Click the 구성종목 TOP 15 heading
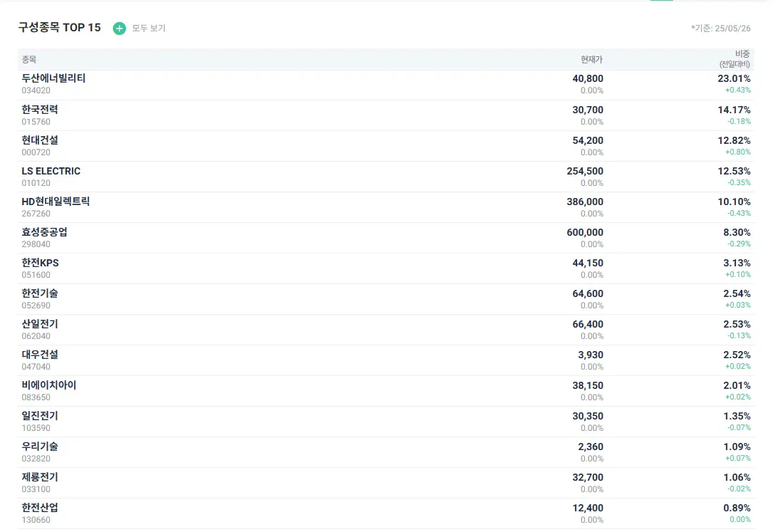 coord(60,28)
